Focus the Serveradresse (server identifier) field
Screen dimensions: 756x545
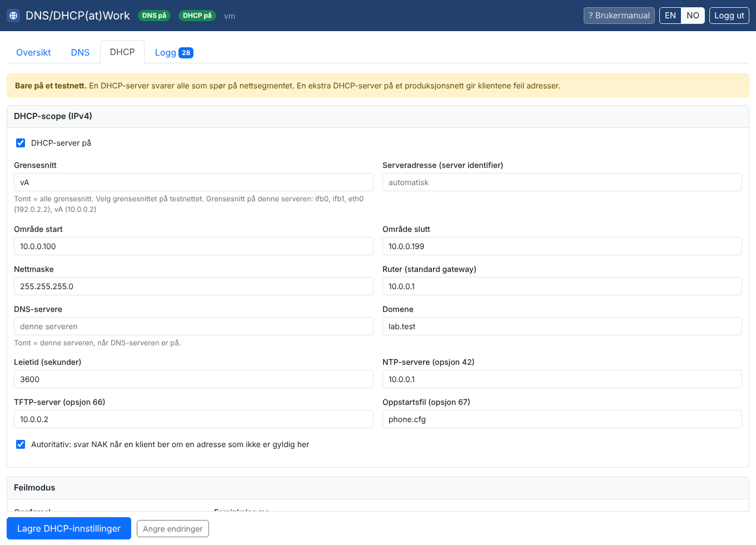pyautogui.click(x=562, y=182)
